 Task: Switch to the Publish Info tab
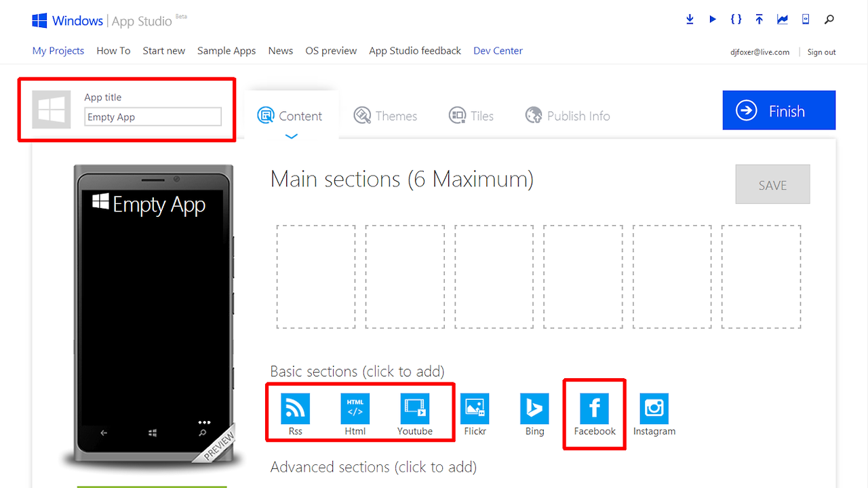[x=568, y=116]
